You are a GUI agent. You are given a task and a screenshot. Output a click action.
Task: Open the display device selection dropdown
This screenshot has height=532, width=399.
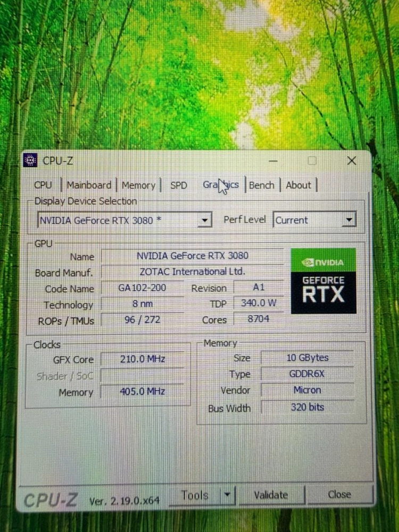click(124, 220)
